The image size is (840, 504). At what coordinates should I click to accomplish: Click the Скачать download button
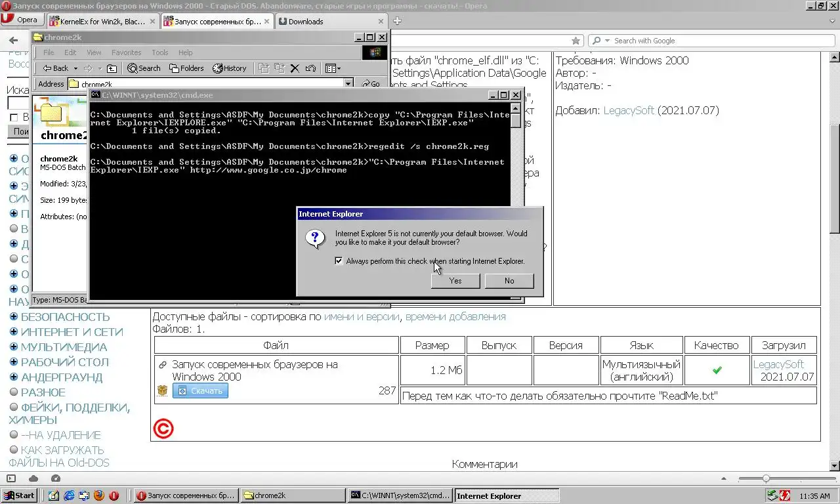click(x=200, y=390)
